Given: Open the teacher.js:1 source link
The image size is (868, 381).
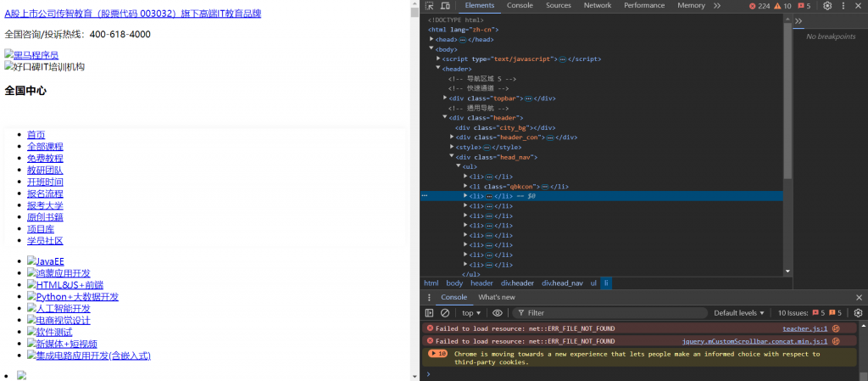Looking at the screenshot, I should (x=805, y=328).
